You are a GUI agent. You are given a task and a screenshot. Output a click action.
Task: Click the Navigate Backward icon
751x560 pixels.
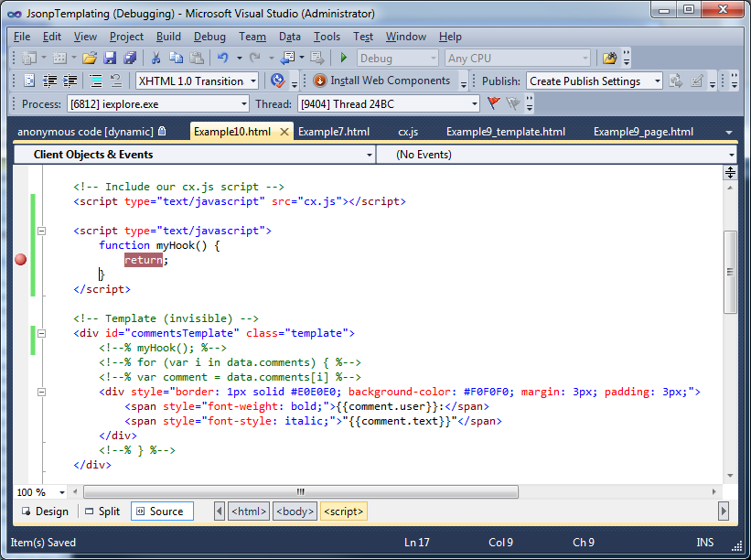(287, 58)
